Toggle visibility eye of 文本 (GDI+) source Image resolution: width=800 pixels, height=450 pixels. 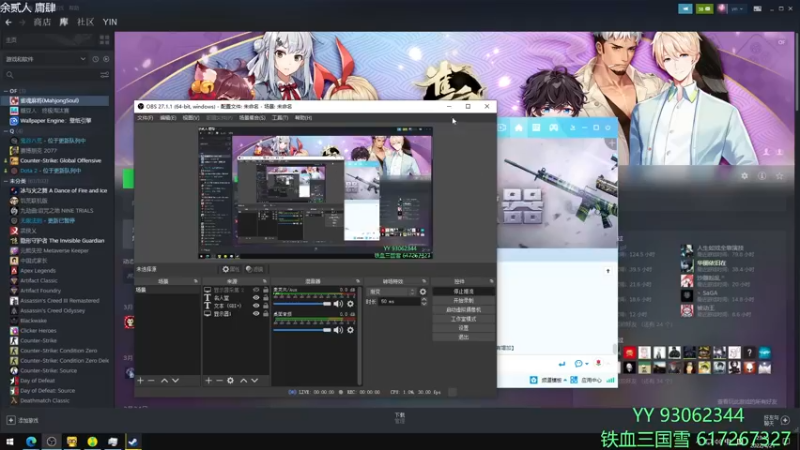click(256, 306)
